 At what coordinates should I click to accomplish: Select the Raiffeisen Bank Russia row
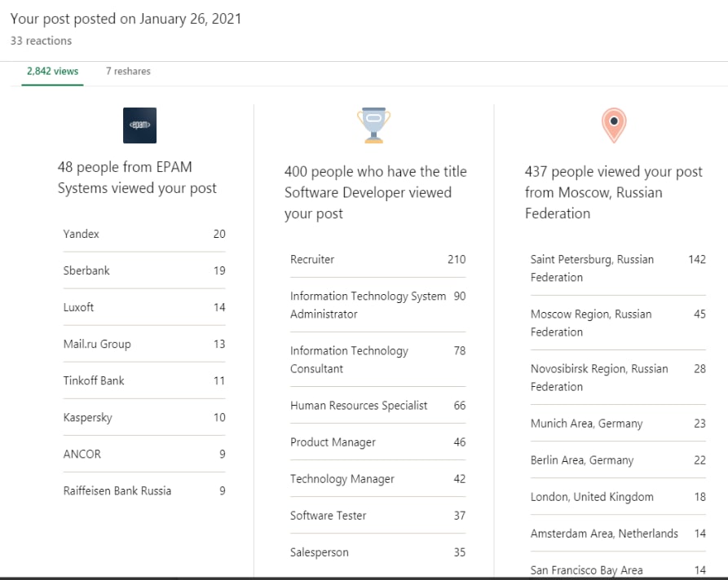pos(144,490)
